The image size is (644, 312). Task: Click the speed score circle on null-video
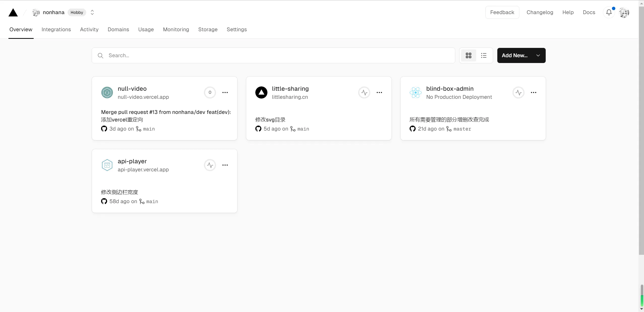210,92
